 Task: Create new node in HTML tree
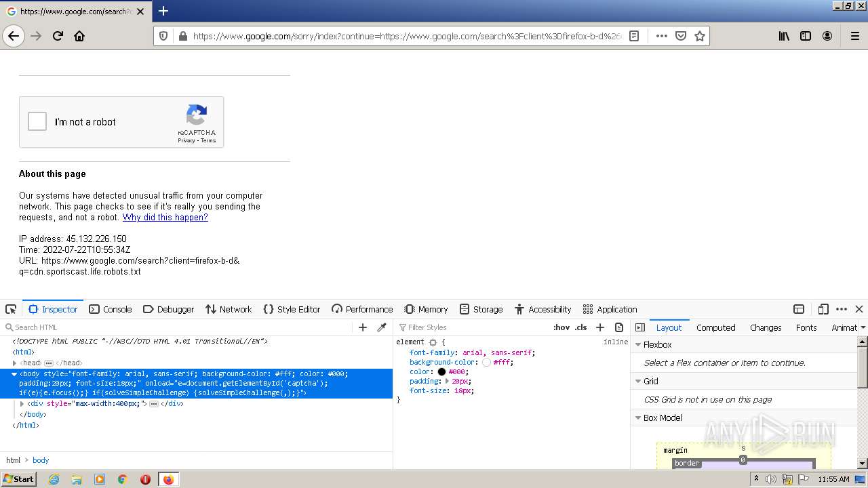(x=363, y=327)
